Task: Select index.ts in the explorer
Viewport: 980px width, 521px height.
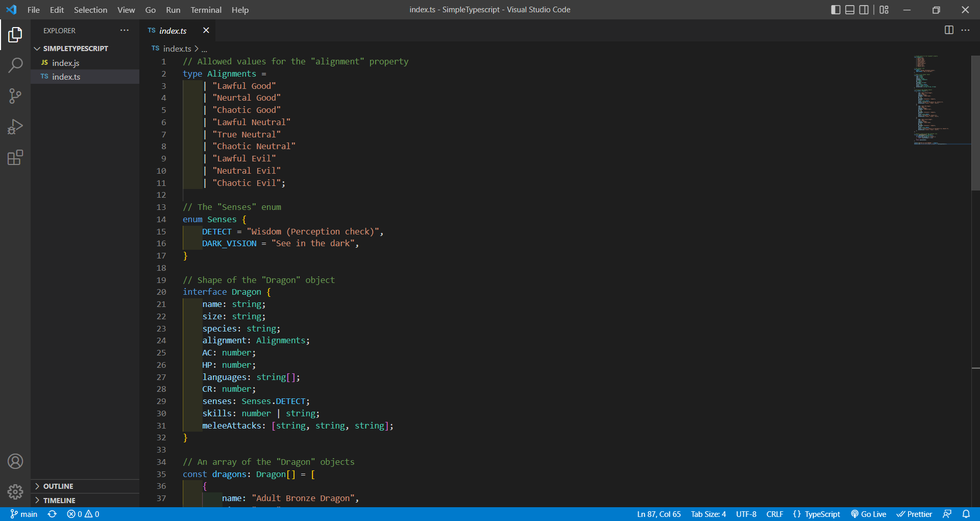Action: [x=85, y=77]
